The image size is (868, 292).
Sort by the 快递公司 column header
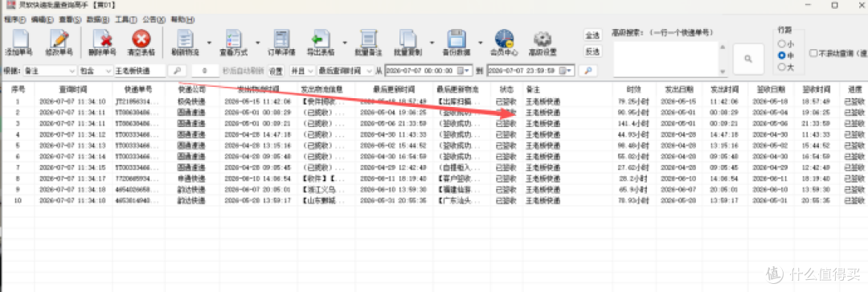pyautogui.click(x=192, y=89)
